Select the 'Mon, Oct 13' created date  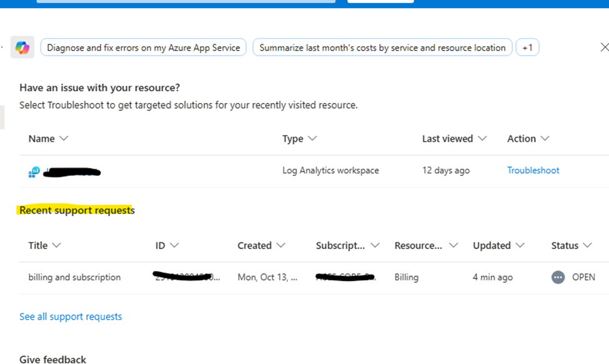(267, 277)
